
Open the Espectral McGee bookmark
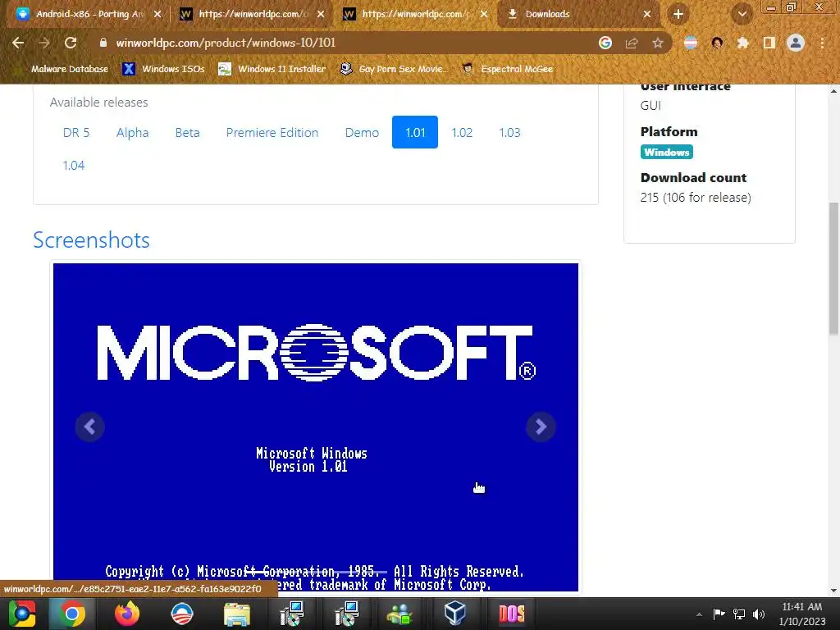[x=507, y=69]
